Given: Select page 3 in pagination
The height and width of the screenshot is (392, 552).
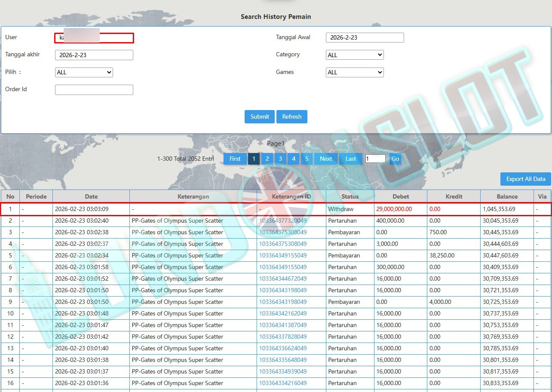Looking at the screenshot, I should click(x=280, y=159).
